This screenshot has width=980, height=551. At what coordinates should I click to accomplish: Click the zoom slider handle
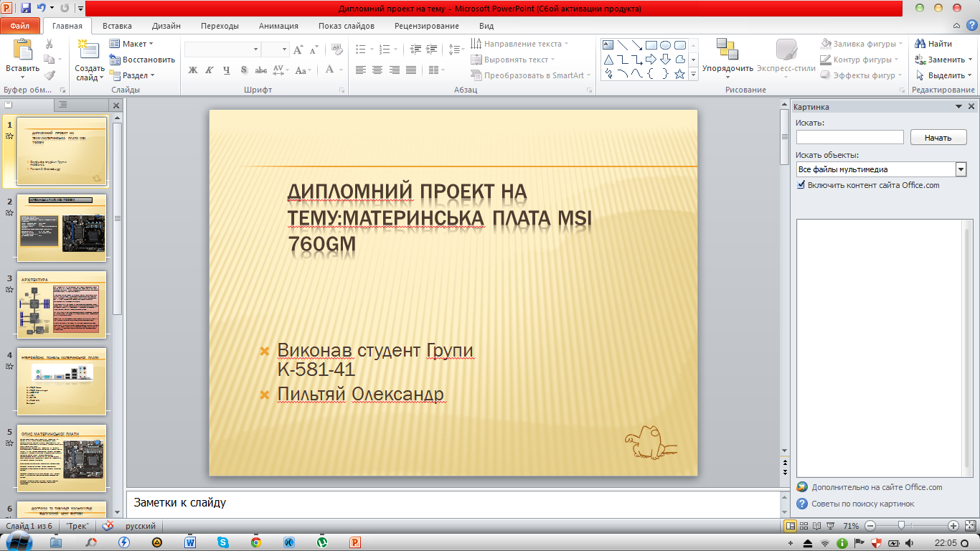click(900, 526)
